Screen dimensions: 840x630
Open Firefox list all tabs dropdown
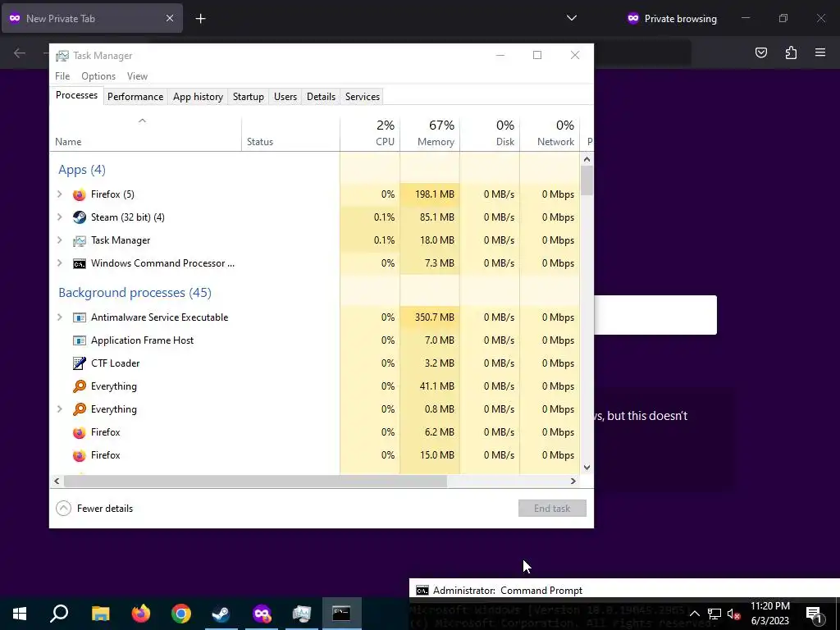coord(572,18)
